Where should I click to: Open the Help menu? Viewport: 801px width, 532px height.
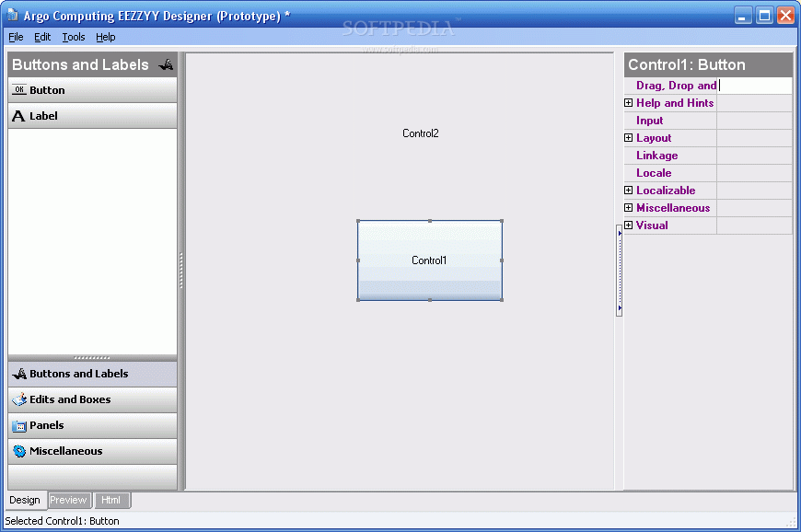coord(106,37)
